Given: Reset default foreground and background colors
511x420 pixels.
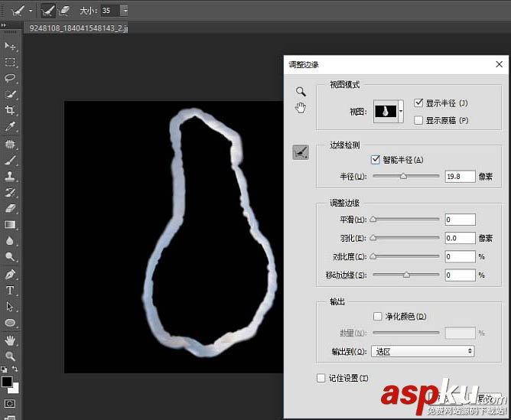Looking at the screenshot, I should coord(4,370).
